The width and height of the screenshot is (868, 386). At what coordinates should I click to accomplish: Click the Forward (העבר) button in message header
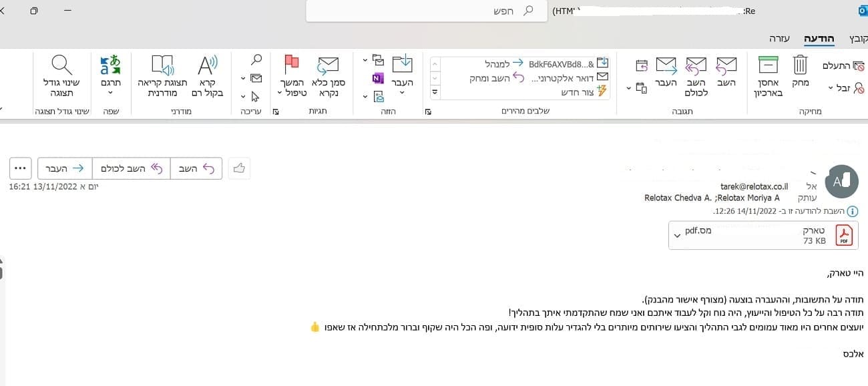(65, 169)
